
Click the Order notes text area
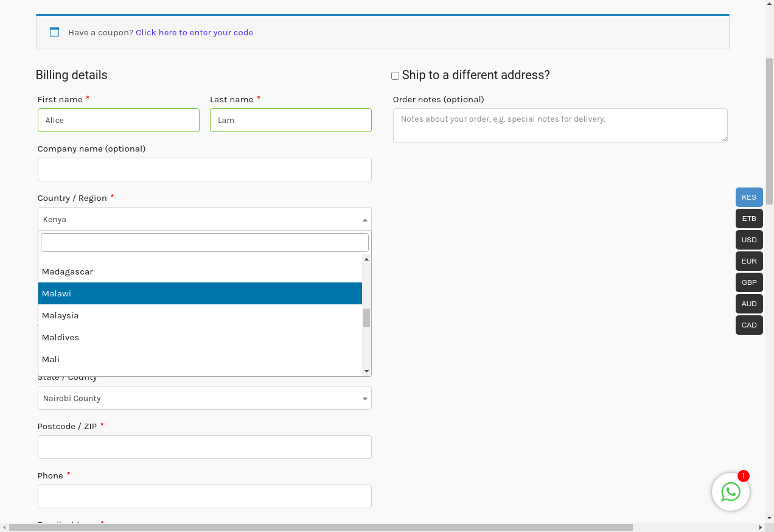[x=560, y=125]
